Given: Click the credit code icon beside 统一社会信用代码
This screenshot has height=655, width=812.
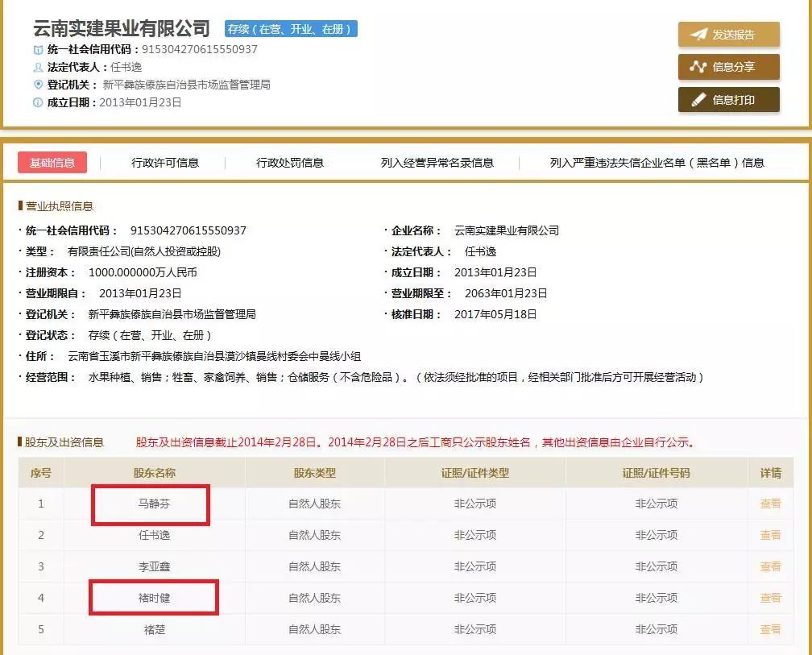Looking at the screenshot, I should 38,50.
